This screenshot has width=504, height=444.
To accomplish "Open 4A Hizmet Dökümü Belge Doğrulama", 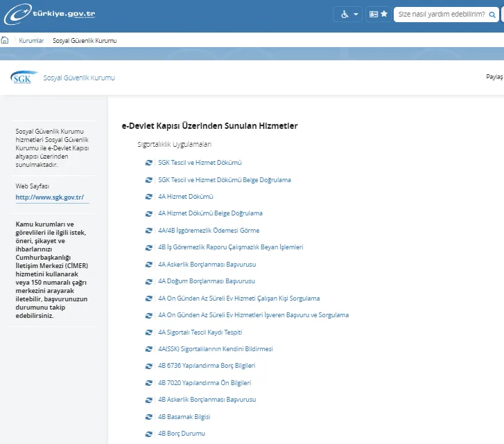I will tap(210, 213).
